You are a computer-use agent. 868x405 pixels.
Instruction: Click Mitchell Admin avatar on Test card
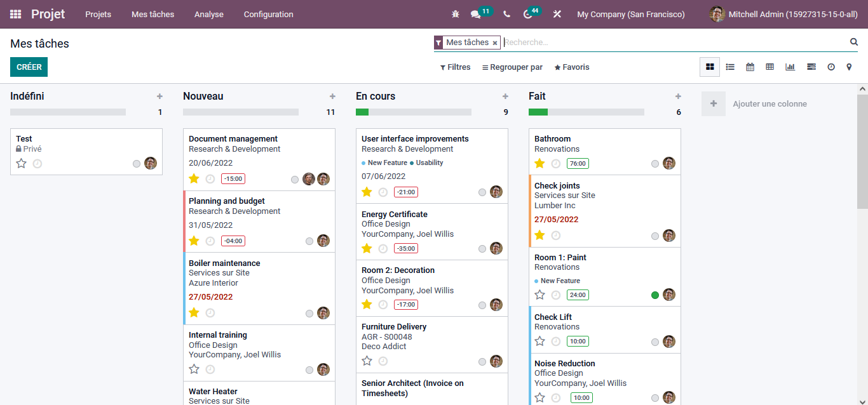(x=151, y=163)
